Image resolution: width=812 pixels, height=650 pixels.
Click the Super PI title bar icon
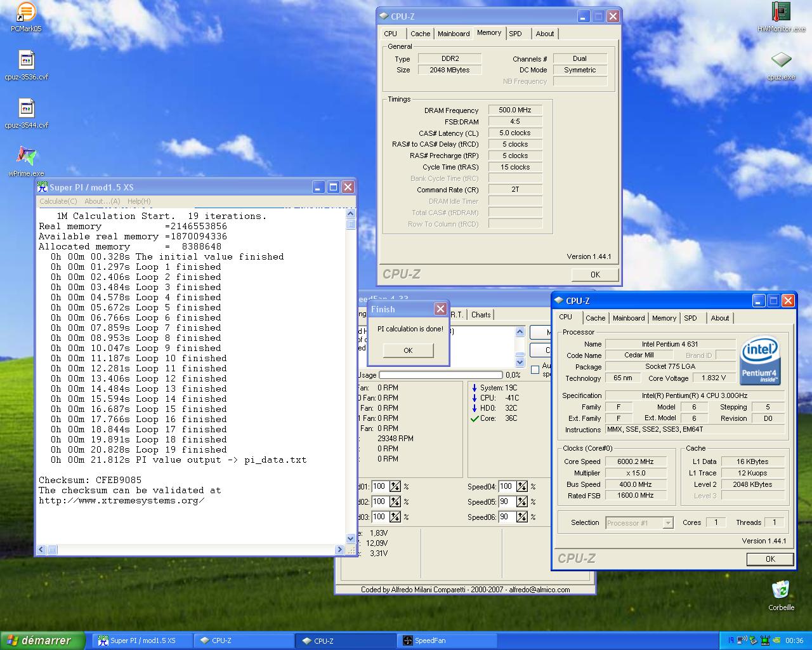click(43, 187)
